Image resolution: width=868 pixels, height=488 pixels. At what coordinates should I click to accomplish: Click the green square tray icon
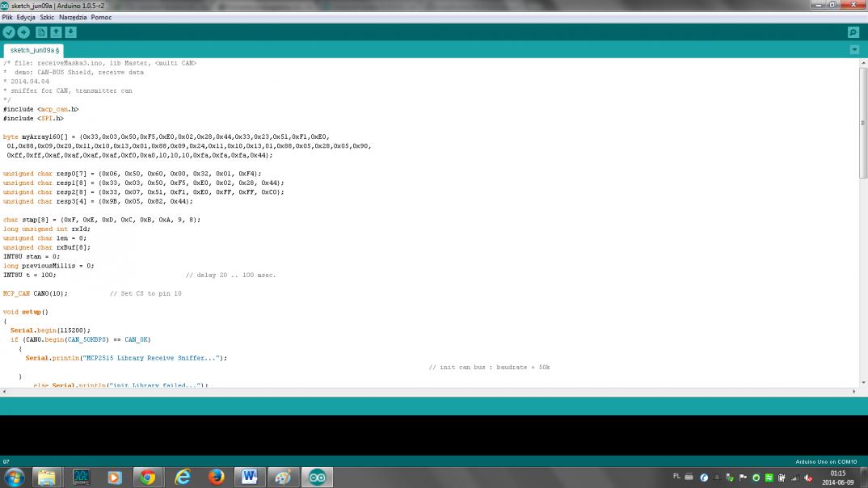769,477
